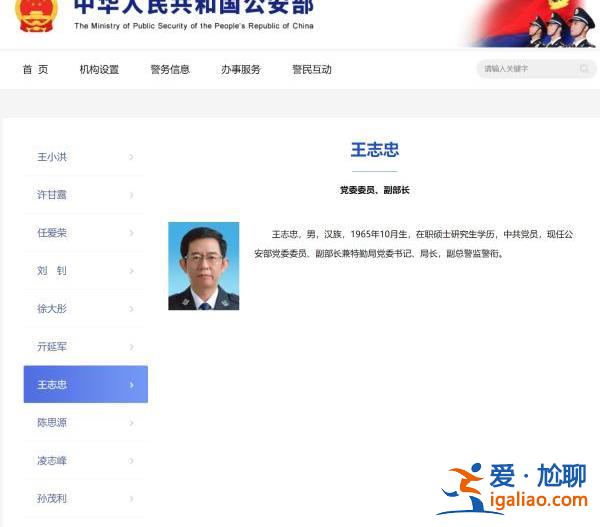The width and height of the screenshot is (600, 527).
Task: Click the igaliao watermark runner logo
Action: tap(461, 487)
